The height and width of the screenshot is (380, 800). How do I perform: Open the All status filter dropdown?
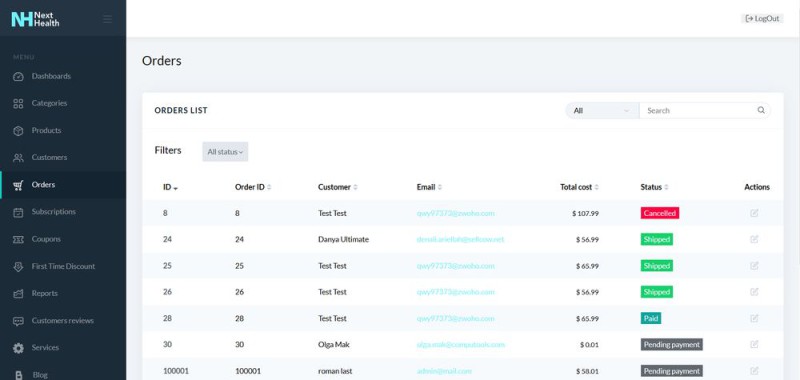[225, 151]
